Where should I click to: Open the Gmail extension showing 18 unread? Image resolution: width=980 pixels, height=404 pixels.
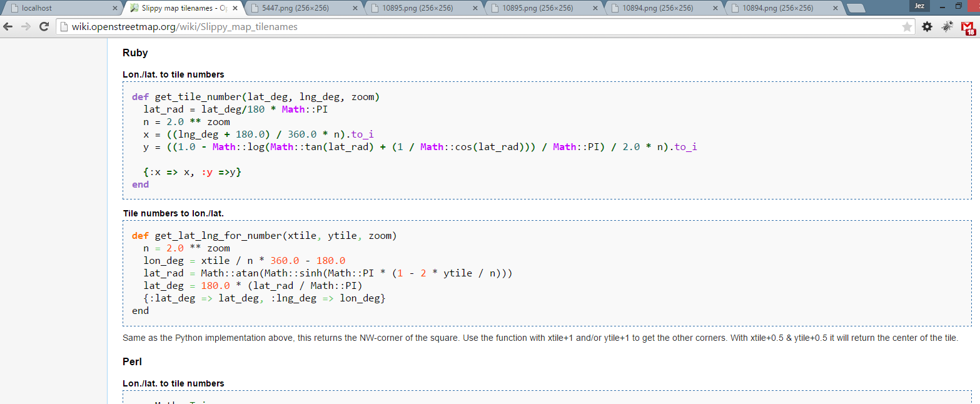(x=969, y=28)
